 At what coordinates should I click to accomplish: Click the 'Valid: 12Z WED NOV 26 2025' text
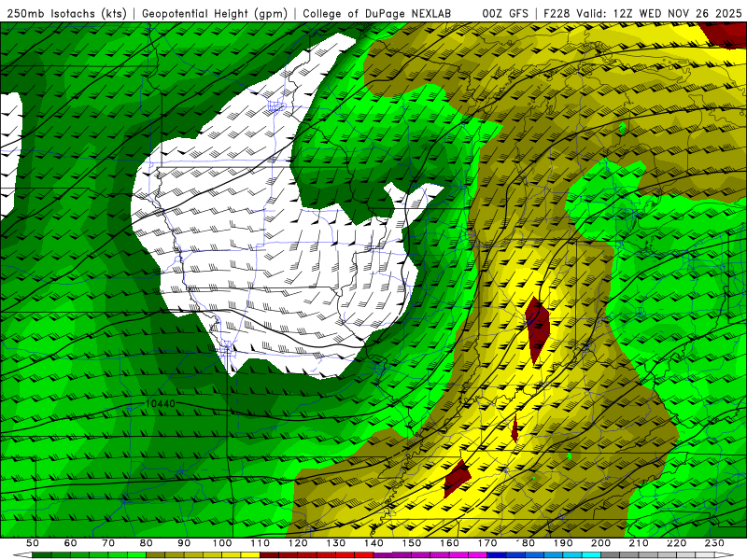coord(659,13)
